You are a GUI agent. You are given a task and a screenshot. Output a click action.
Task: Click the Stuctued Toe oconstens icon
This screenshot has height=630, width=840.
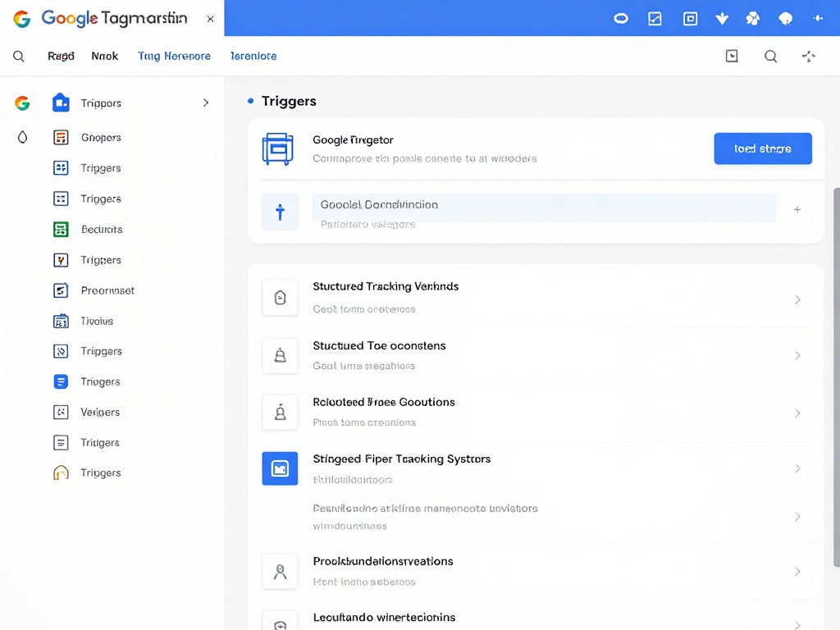pos(280,355)
